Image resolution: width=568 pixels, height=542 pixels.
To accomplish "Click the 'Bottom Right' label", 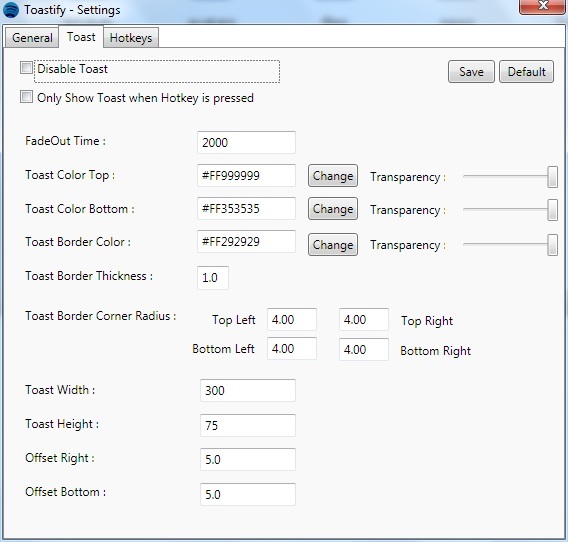I will pos(435,351).
